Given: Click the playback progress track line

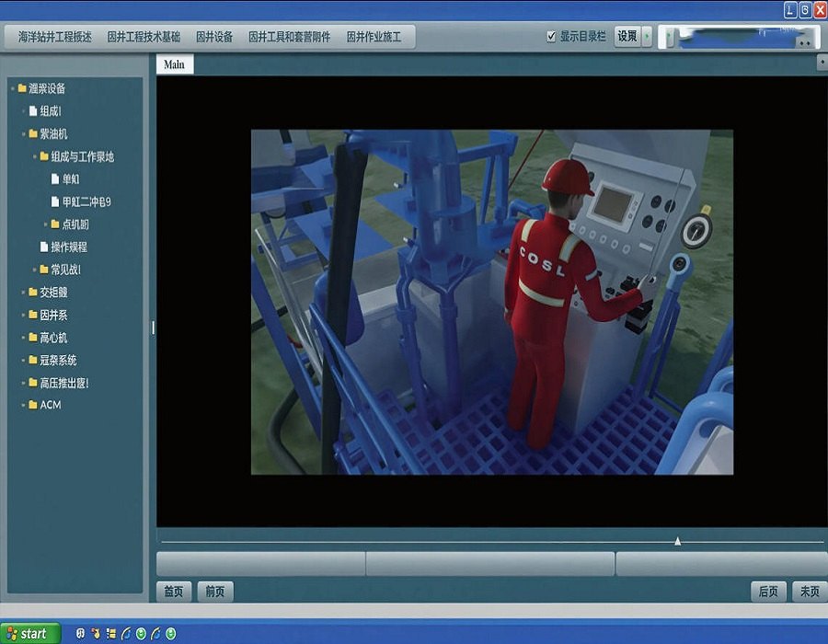Looking at the screenshot, I should tap(492, 542).
